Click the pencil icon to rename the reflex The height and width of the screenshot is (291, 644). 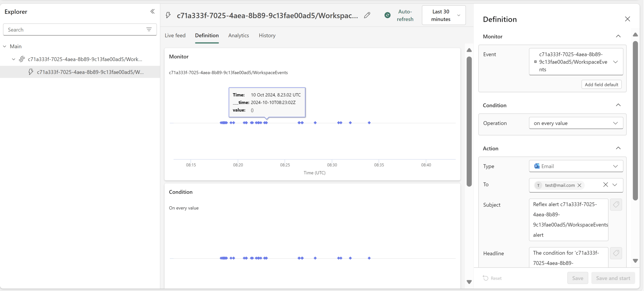pos(367,15)
